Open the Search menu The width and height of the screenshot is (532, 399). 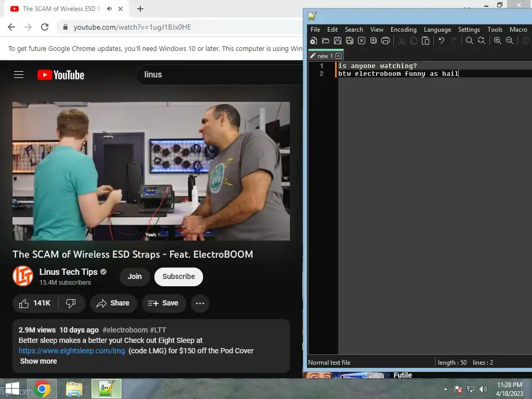click(x=354, y=30)
